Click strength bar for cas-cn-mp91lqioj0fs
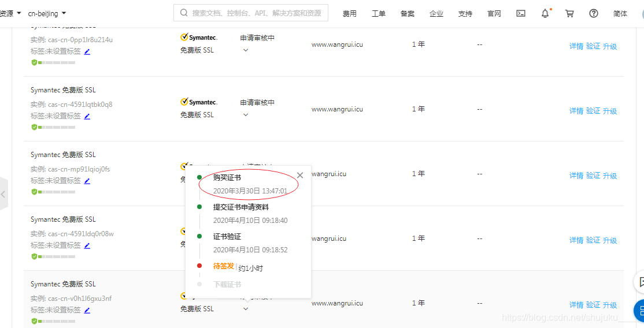Screen dimensions: 644x328 tap(57, 192)
